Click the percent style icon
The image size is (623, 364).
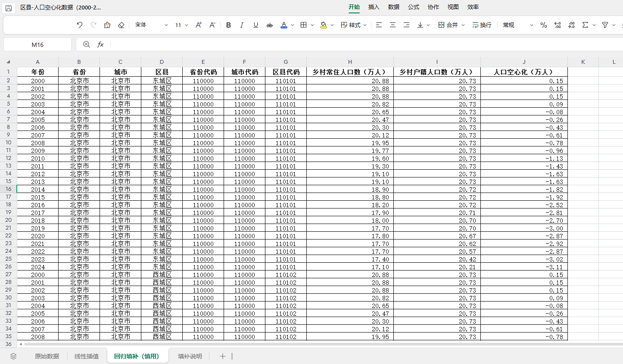(x=544, y=25)
